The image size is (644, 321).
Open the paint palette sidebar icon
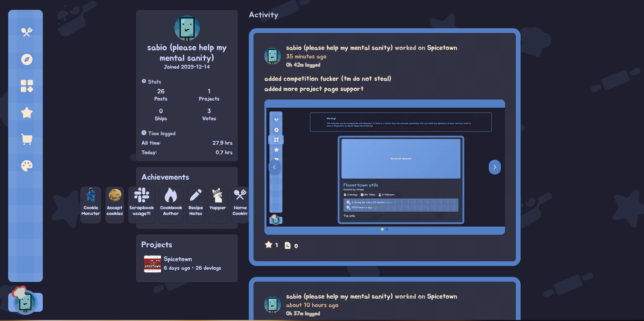click(27, 166)
